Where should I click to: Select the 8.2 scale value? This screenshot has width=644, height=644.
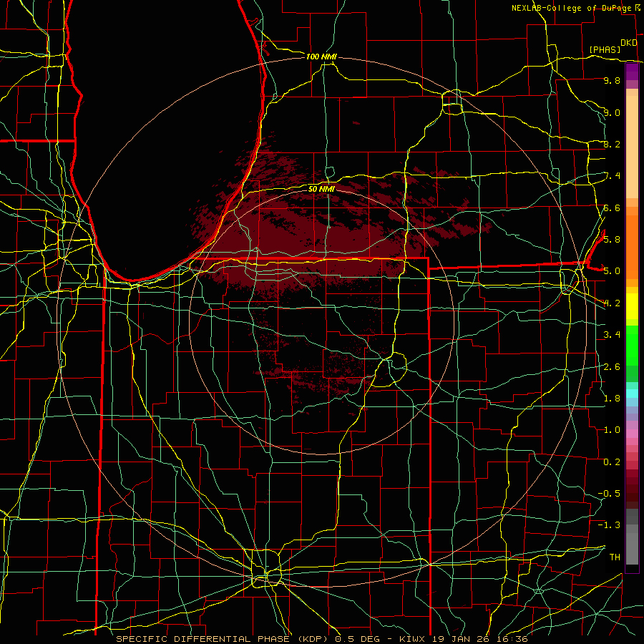612,144
